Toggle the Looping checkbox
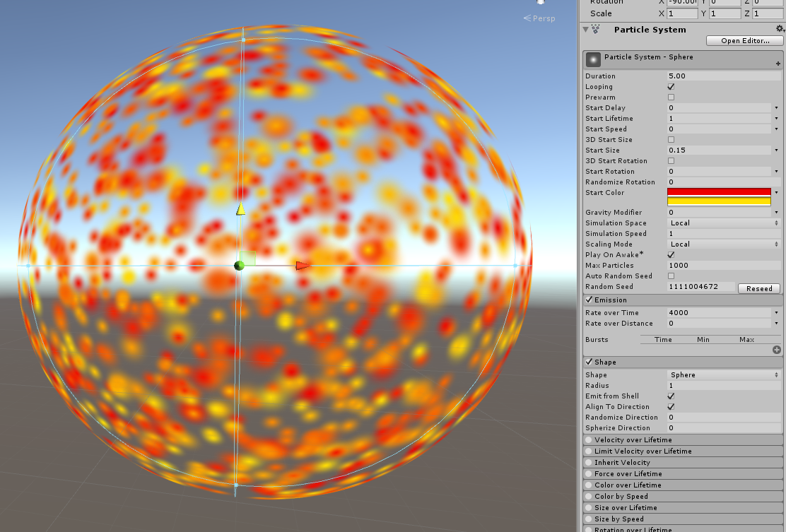Image resolution: width=786 pixels, height=532 pixels. [x=671, y=87]
